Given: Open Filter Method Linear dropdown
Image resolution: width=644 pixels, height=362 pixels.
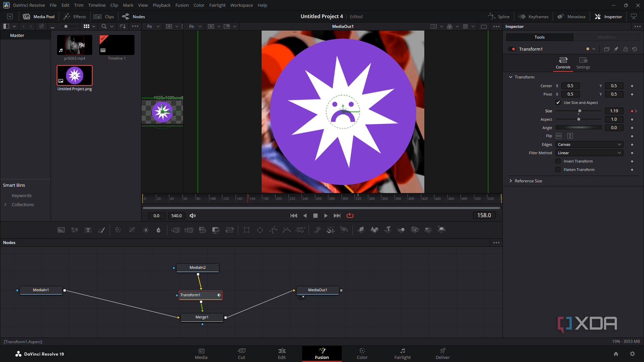Looking at the screenshot, I should [x=589, y=153].
